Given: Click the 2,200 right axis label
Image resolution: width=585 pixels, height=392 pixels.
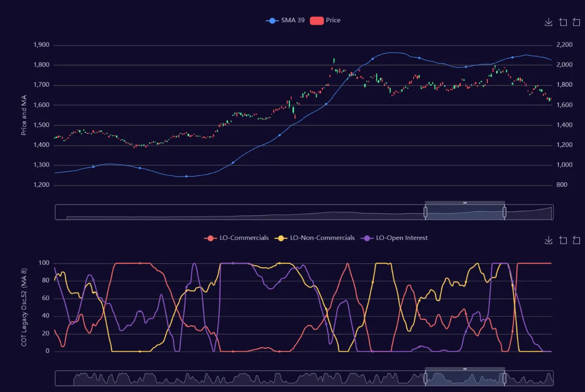Looking at the screenshot, I should click(x=564, y=45).
